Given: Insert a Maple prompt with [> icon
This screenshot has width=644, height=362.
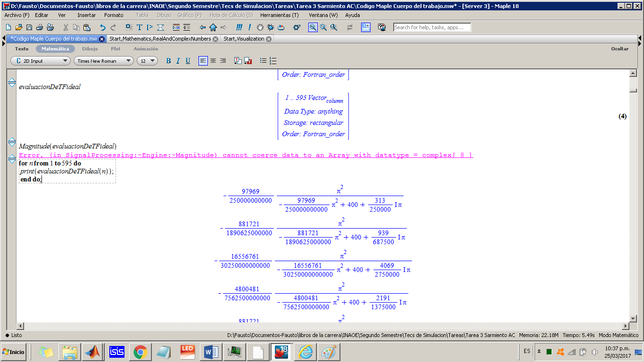Looking at the screenshot, I should [x=150, y=27].
